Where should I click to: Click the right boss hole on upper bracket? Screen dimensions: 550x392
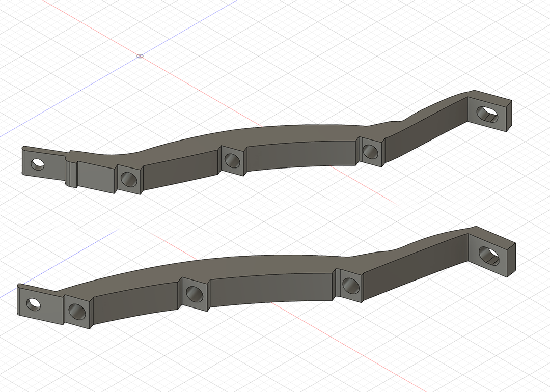[x=370, y=152]
